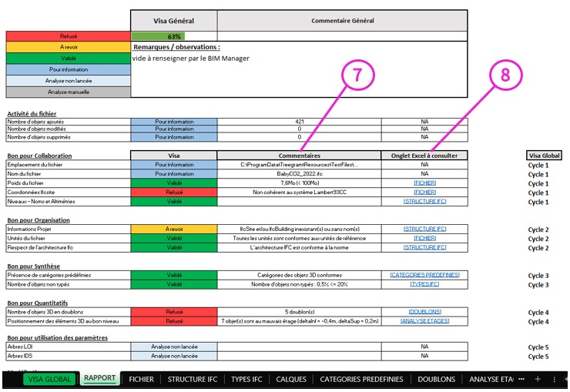Switch to the TYPES IFC sheet tab
Image resolution: width=570 pixels, height=392 pixels.
[246, 379]
